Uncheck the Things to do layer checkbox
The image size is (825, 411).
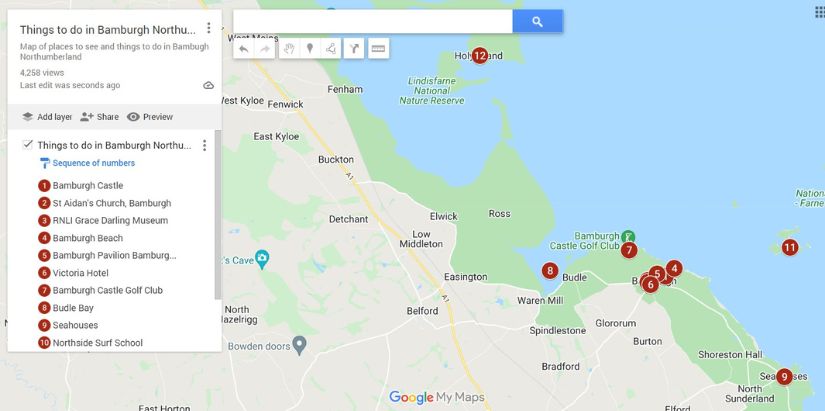click(x=28, y=145)
